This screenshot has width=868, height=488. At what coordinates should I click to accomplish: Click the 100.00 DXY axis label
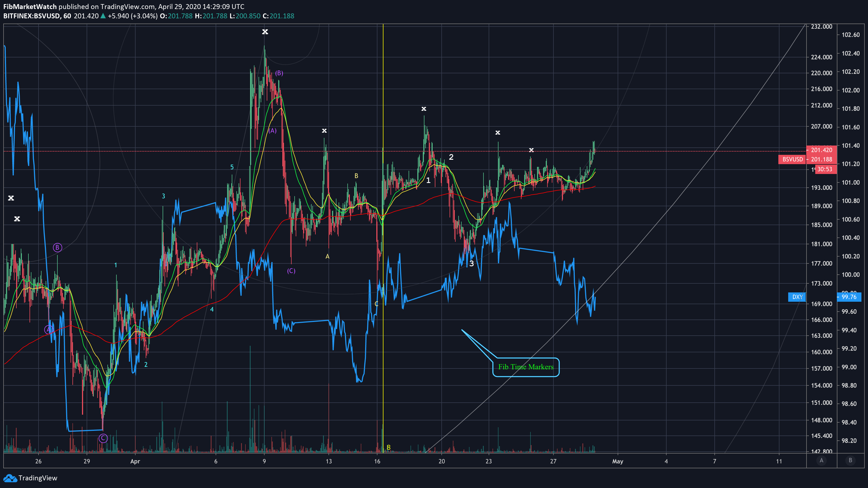point(851,275)
